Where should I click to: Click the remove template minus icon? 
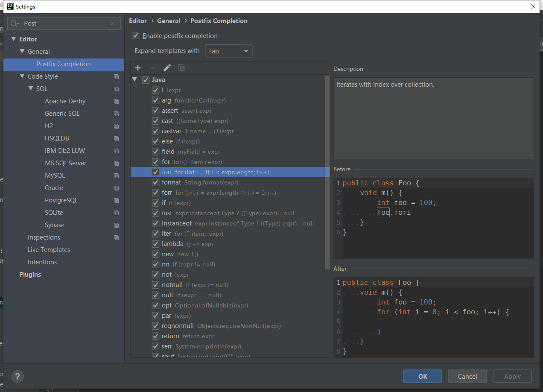(152, 68)
